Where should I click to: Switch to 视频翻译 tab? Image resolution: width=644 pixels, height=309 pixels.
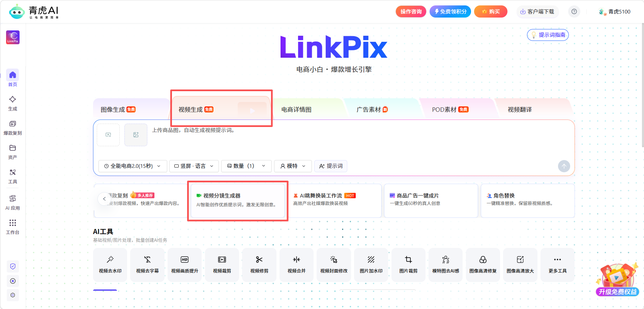(x=534, y=109)
